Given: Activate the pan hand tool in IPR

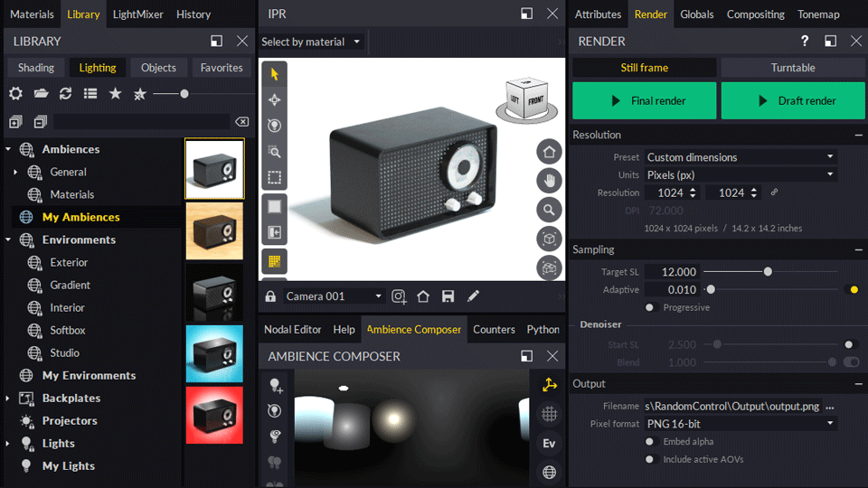Looking at the screenshot, I should point(549,181).
